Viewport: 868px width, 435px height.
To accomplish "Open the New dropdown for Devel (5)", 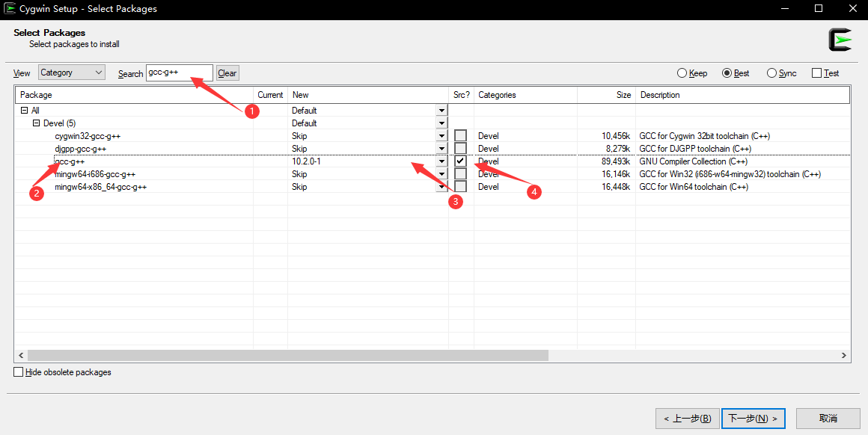I will (441, 123).
